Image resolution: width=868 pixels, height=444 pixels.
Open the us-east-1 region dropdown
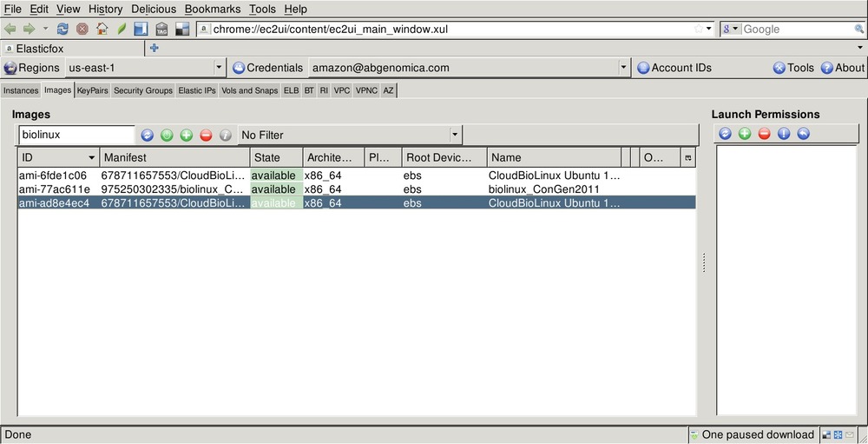point(146,68)
